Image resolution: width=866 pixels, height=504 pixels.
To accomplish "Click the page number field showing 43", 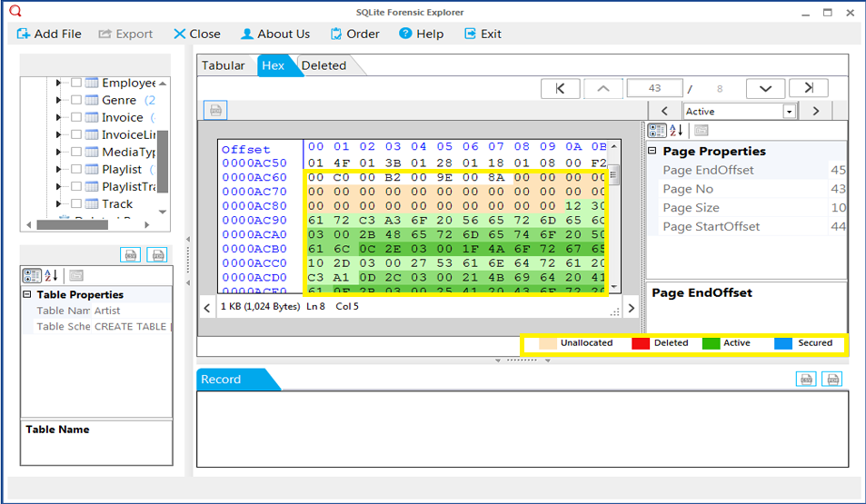I will click(654, 88).
